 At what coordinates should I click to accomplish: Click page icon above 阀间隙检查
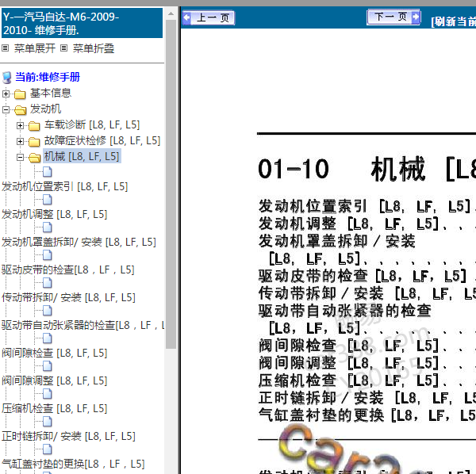click(47, 338)
